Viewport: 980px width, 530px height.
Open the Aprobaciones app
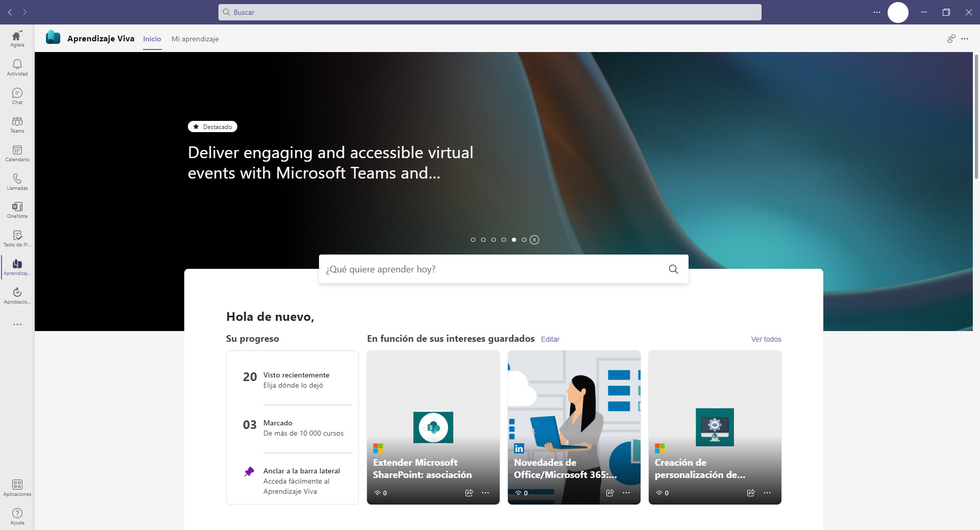(x=17, y=296)
